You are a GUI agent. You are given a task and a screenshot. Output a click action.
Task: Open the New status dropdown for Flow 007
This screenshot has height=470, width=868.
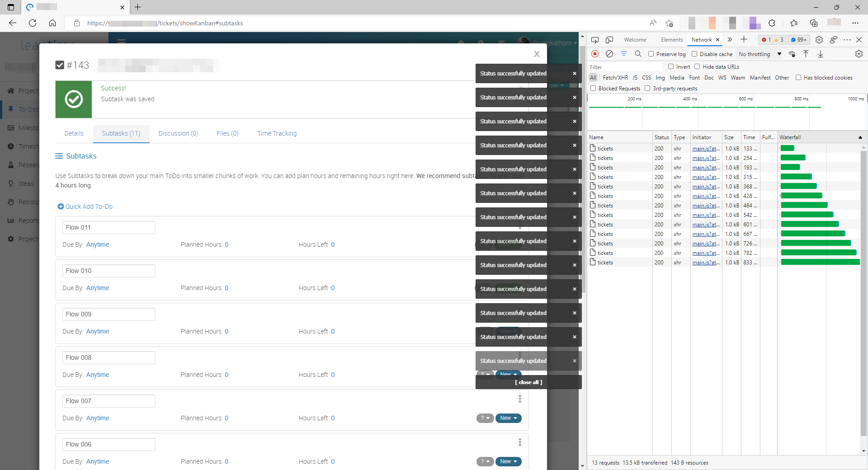pyautogui.click(x=508, y=418)
